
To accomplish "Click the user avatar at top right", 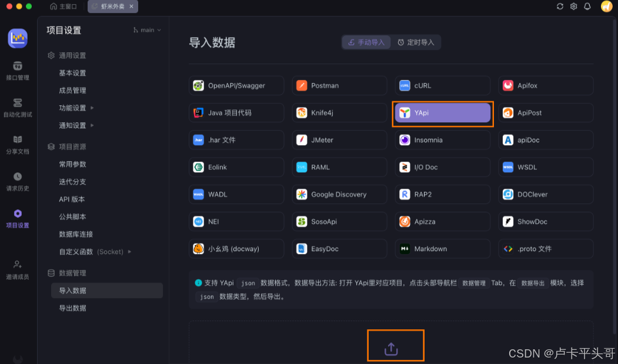I will [606, 6].
